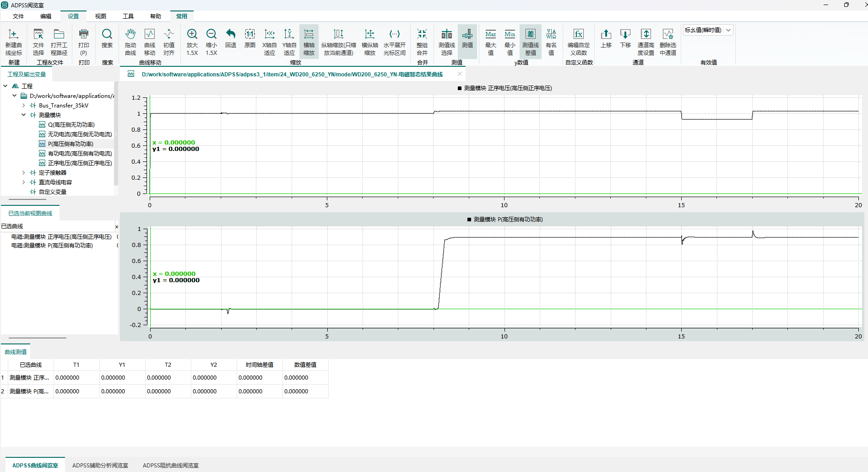Select the 拖动曲线 hand tool

[x=130, y=34]
